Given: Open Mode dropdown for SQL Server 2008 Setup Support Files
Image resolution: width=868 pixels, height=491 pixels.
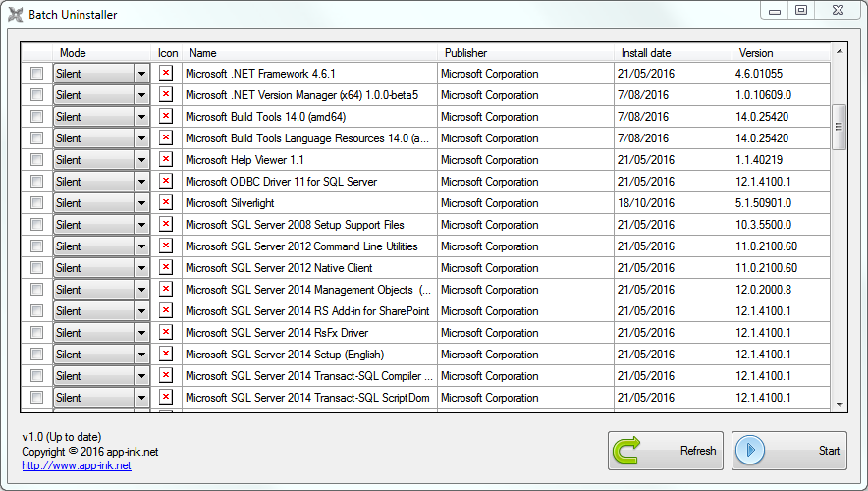Looking at the screenshot, I should click(x=141, y=225).
